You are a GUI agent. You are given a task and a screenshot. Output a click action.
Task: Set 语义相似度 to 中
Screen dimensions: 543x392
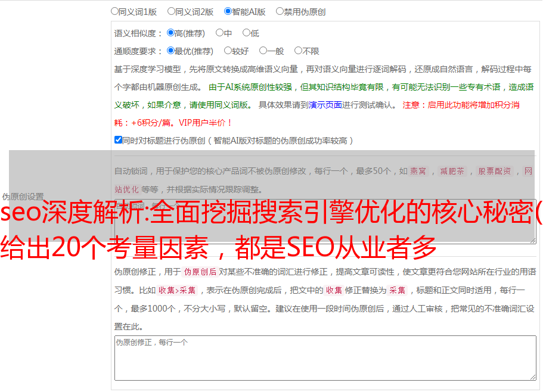pyautogui.click(x=219, y=33)
